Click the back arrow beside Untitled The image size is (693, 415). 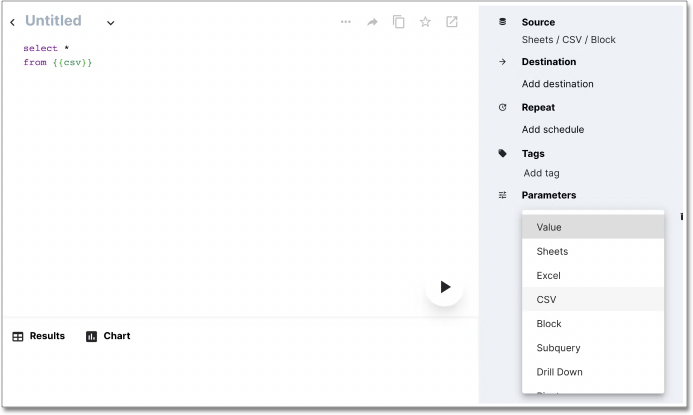point(12,22)
